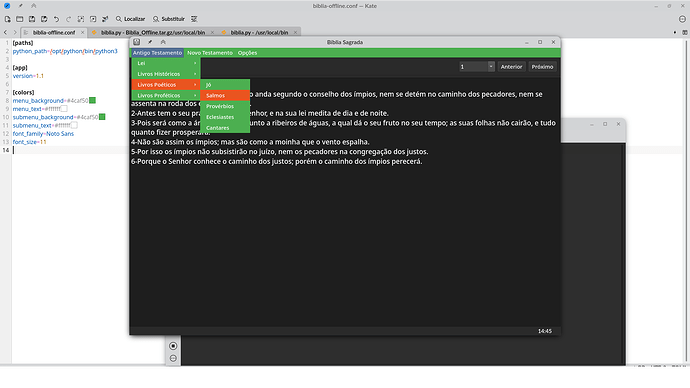Screen dimensions: 690x388
Task: Click the Kate toolbar icon left of the wand
Action: point(93,19)
